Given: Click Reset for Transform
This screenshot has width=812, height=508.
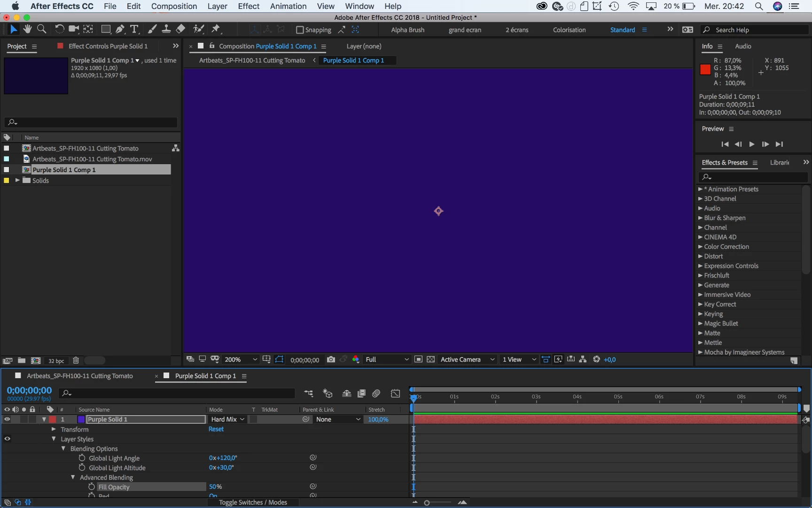Looking at the screenshot, I should pos(216,429).
